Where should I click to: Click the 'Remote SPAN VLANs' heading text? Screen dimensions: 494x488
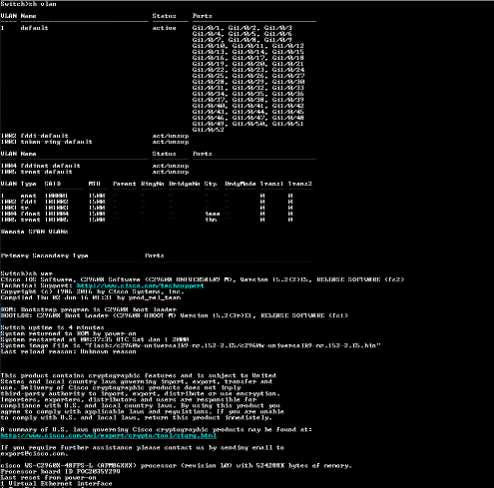pyautogui.click(x=34, y=232)
